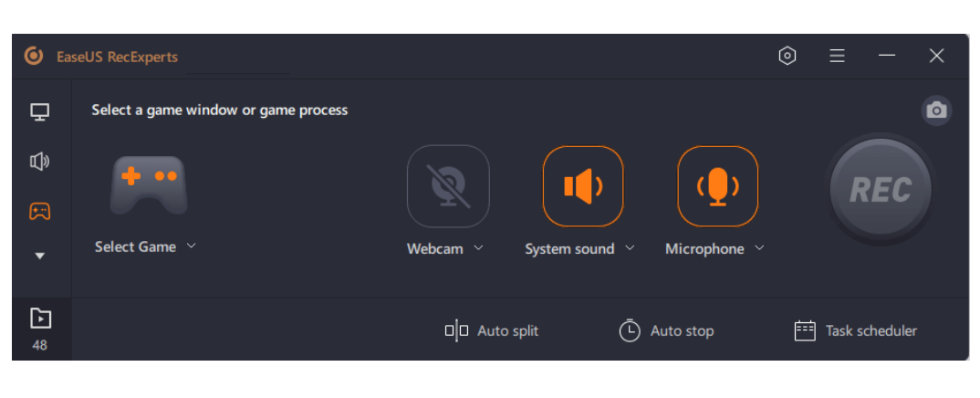Click the EaseUS RecExperts logo icon
The width and height of the screenshot is (980, 398).
(34, 56)
